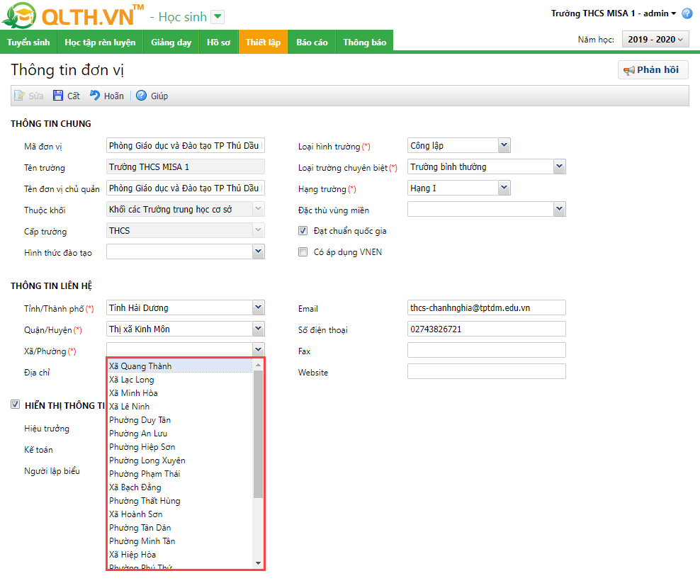Select Phường An Lưu from the list
The height and width of the screenshot is (588, 700).
coord(180,433)
